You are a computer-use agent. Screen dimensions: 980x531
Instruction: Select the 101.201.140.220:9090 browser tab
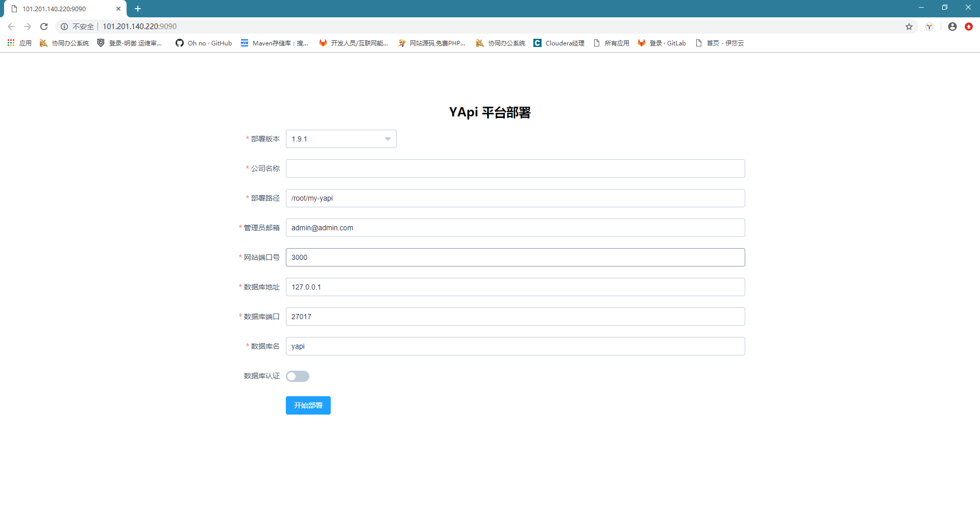coord(65,9)
